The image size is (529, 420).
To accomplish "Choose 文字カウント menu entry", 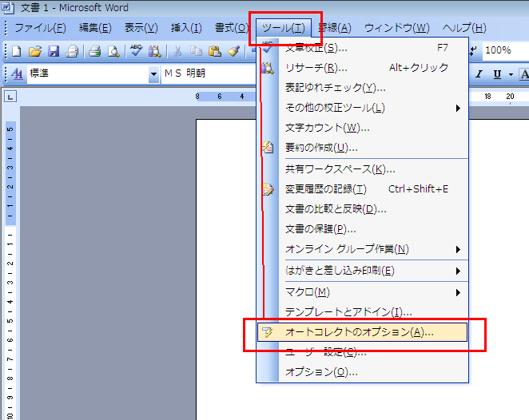I will pos(362,128).
